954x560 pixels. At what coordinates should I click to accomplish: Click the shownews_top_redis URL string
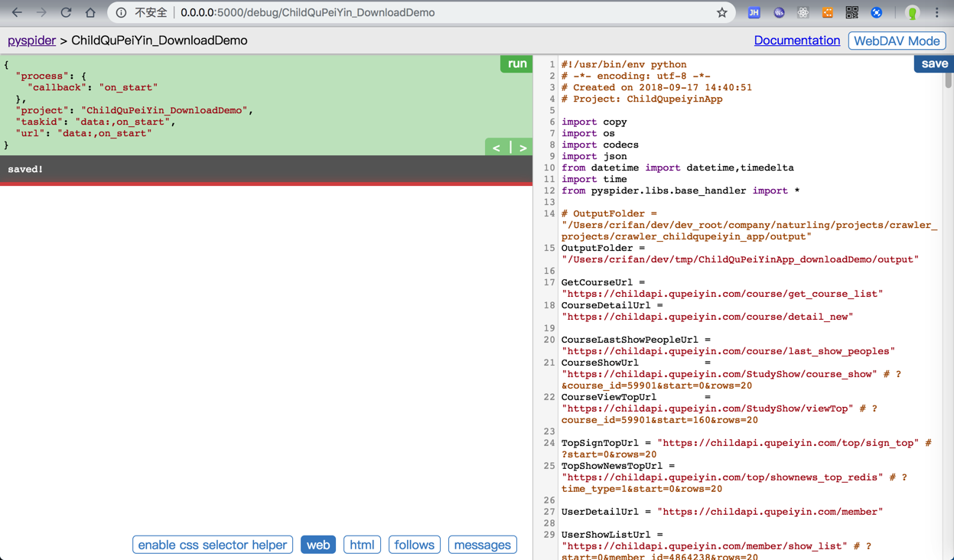point(722,477)
